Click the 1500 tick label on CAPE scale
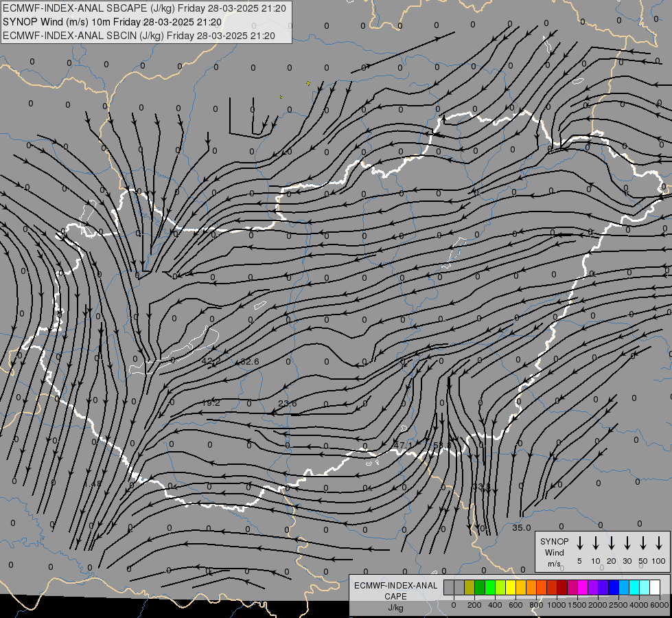 click(x=577, y=605)
